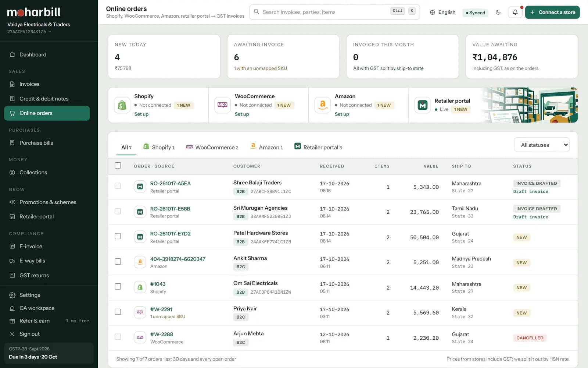Click the Synced status badge
Viewport: 588px width, 368px height.
pyautogui.click(x=476, y=13)
